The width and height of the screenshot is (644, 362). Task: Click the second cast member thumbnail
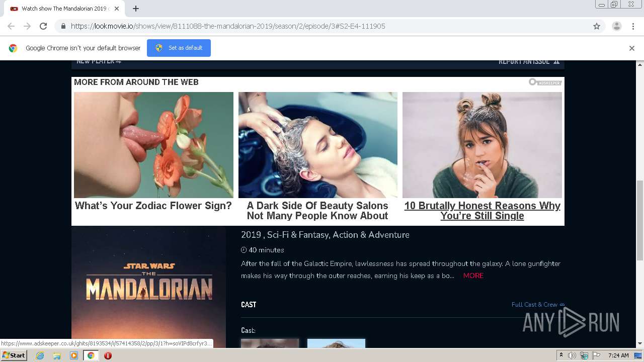336,343
